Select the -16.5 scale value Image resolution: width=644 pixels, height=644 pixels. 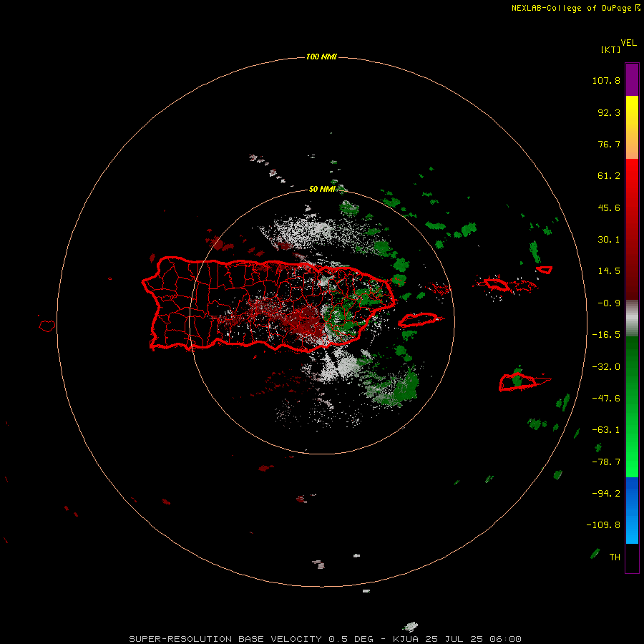pos(606,335)
